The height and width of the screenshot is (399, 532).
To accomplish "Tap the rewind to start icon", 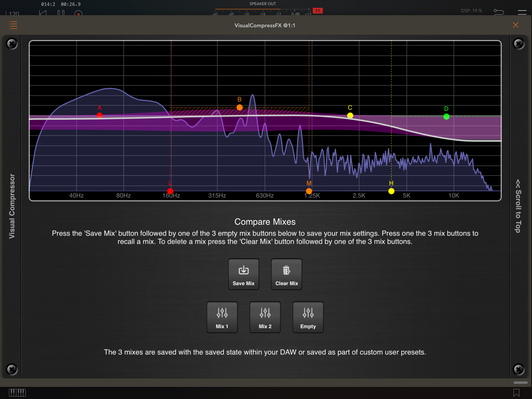I will pos(43,13).
